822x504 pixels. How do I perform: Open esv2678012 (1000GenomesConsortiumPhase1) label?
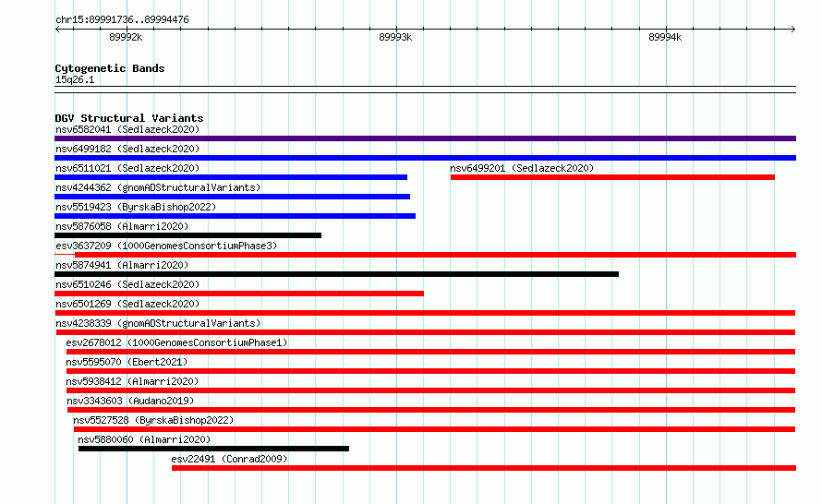176,342
